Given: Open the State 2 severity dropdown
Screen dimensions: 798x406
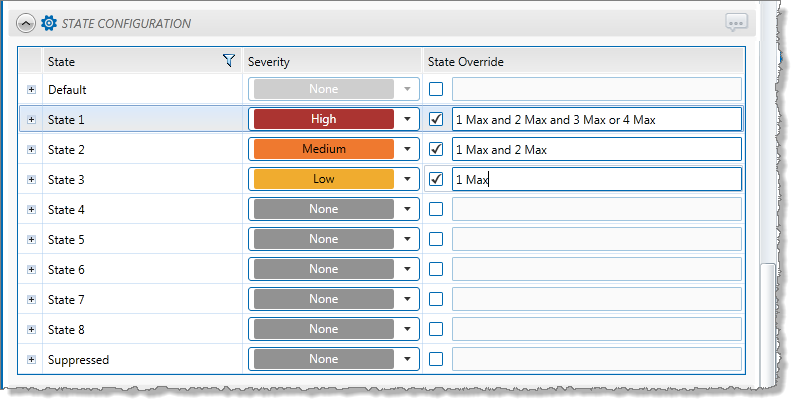Looking at the screenshot, I should click(x=407, y=149).
